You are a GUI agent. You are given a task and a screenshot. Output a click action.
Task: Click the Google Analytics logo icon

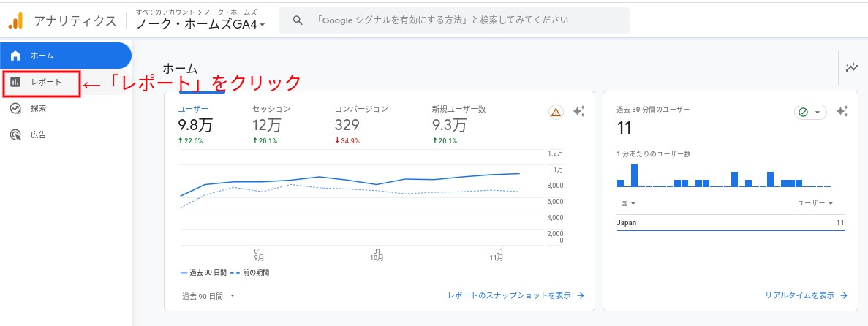pyautogui.click(x=16, y=20)
